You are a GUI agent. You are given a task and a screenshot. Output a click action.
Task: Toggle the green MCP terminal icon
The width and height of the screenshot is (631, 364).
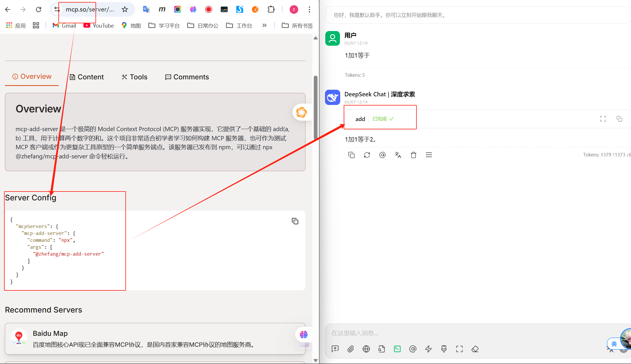397,349
